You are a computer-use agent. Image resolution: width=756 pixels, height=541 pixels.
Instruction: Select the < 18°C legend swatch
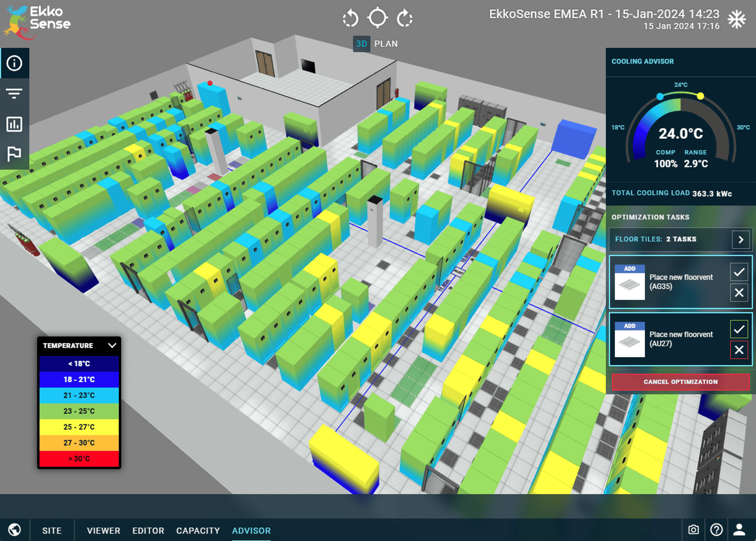[x=79, y=364]
